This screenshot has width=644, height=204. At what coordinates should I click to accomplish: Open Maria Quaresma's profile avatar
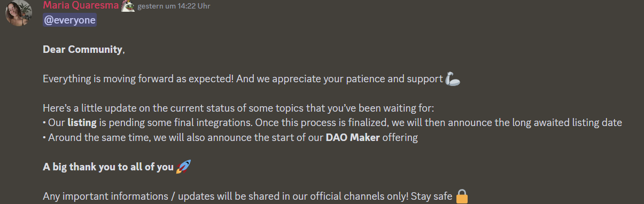point(18,13)
